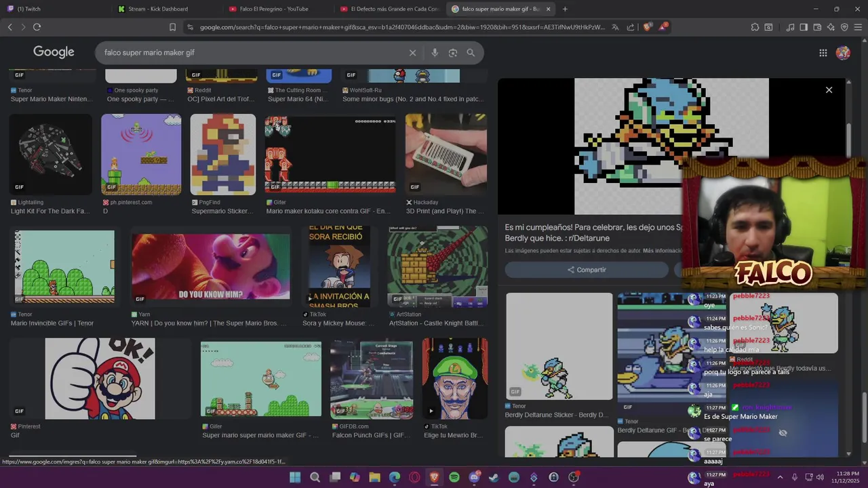Open the Brave VPN shield icon
The image size is (868, 488).
click(x=844, y=27)
